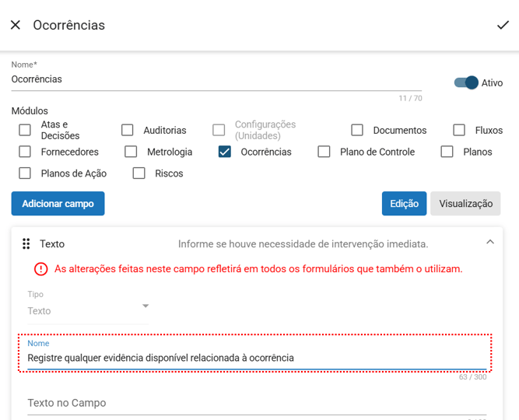Image resolution: width=519 pixels, height=420 pixels.
Task: Enable the Metrologia checkbox
Action: tap(132, 152)
